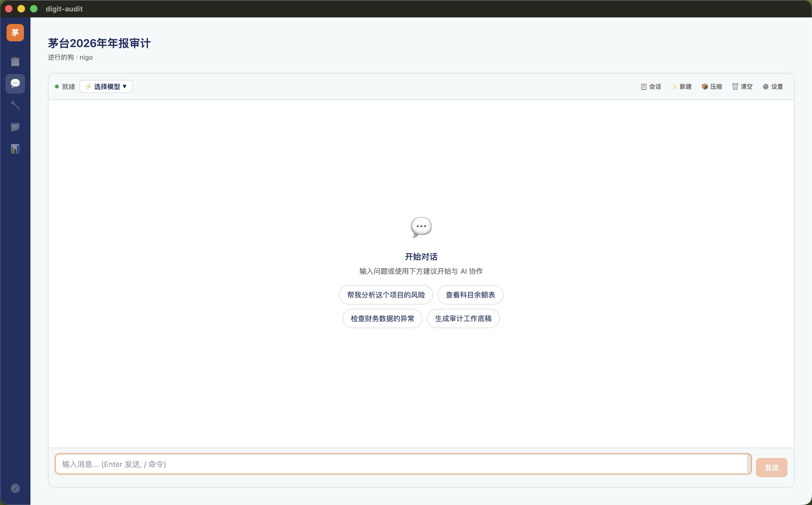Choose the suggestion 帮我分析这个项目的风险
812x505 pixels.
386,295
